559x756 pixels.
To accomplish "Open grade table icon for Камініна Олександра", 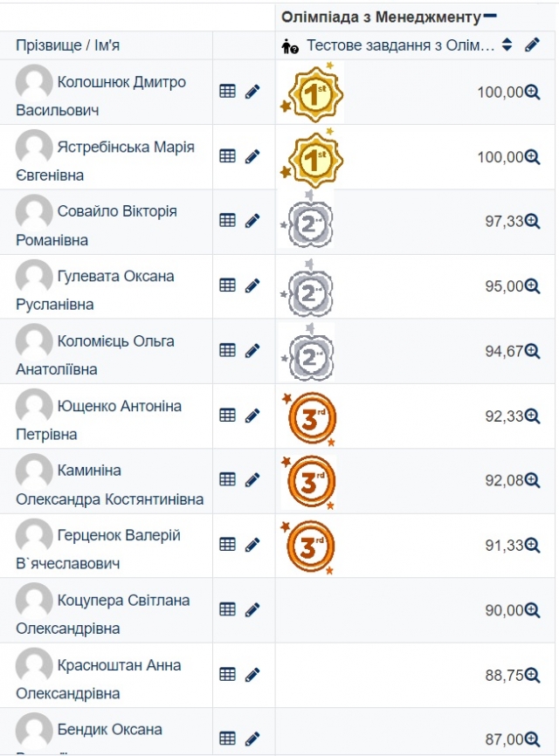I will 227,479.
